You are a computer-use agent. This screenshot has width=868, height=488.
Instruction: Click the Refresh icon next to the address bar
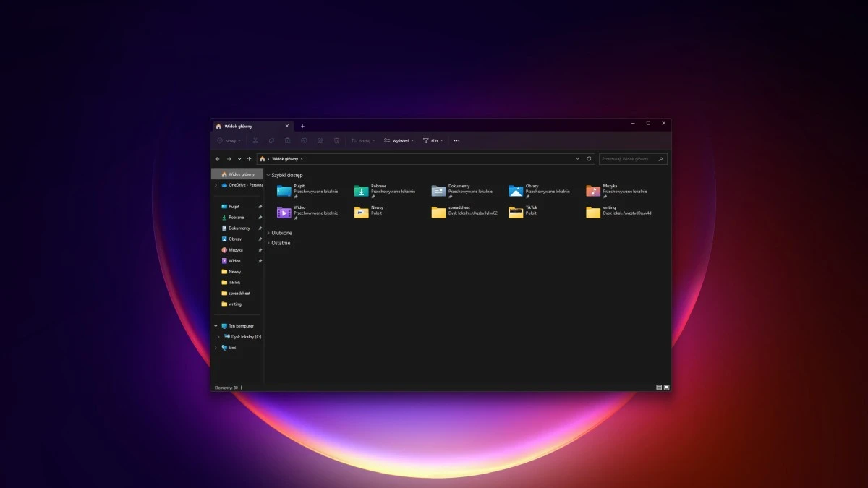(588, 158)
